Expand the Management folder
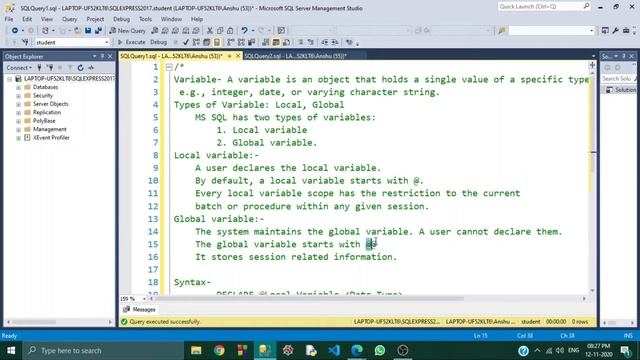Viewport: 640px width, 360px height. 18,129
